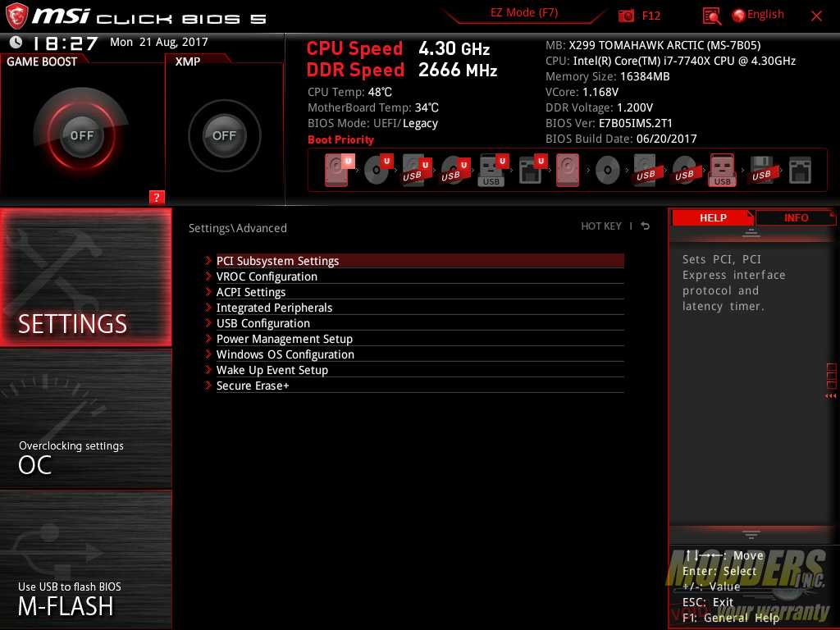Expand VROC Configuration via its chevron
This screenshot has height=630, width=840.
(208, 276)
